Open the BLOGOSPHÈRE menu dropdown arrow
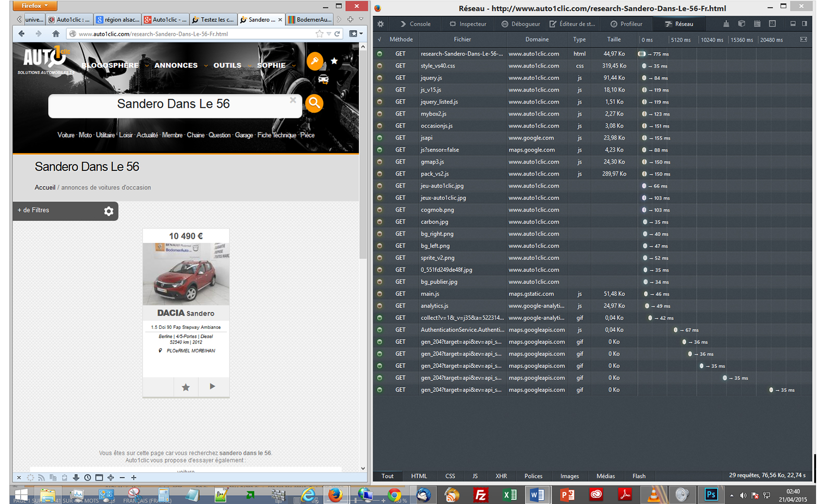The height and width of the screenshot is (504, 826). click(x=147, y=66)
